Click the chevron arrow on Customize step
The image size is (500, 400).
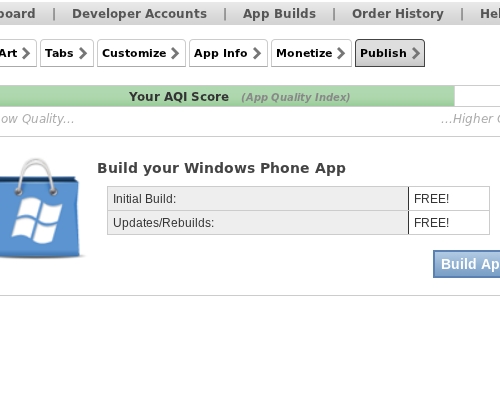point(175,53)
